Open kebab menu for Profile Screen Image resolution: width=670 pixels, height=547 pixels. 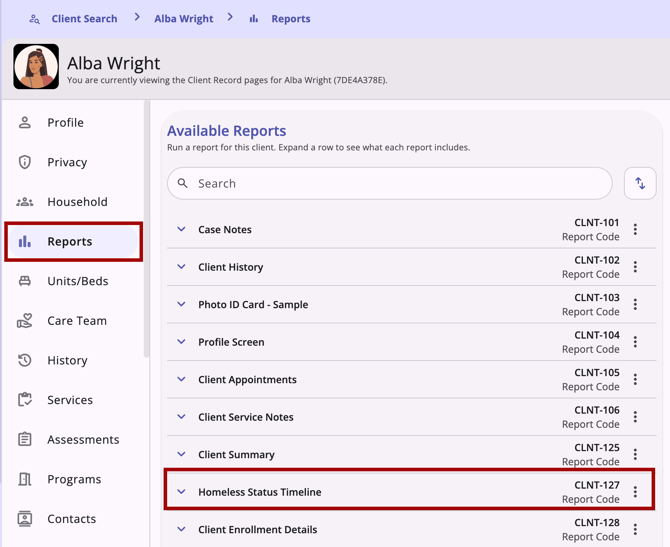coord(635,342)
